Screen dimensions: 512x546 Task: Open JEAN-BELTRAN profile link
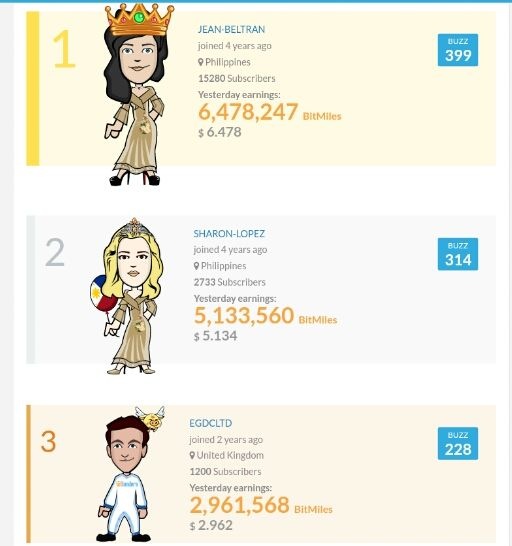coord(231,30)
